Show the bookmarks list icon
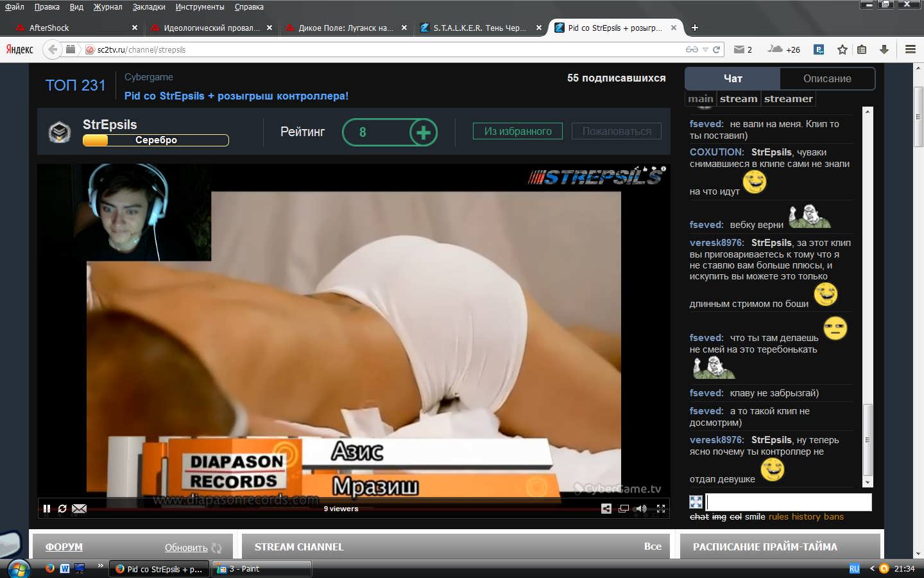The height and width of the screenshot is (578, 924). coord(862,49)
